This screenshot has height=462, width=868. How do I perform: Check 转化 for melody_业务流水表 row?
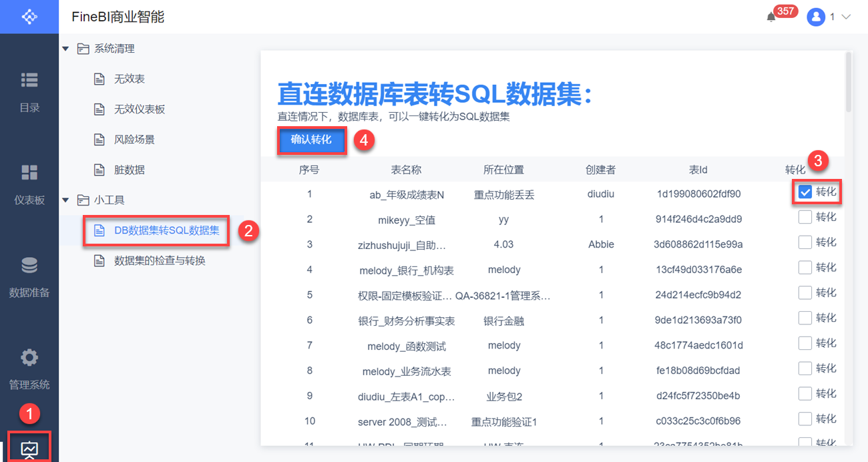(805, 368)
